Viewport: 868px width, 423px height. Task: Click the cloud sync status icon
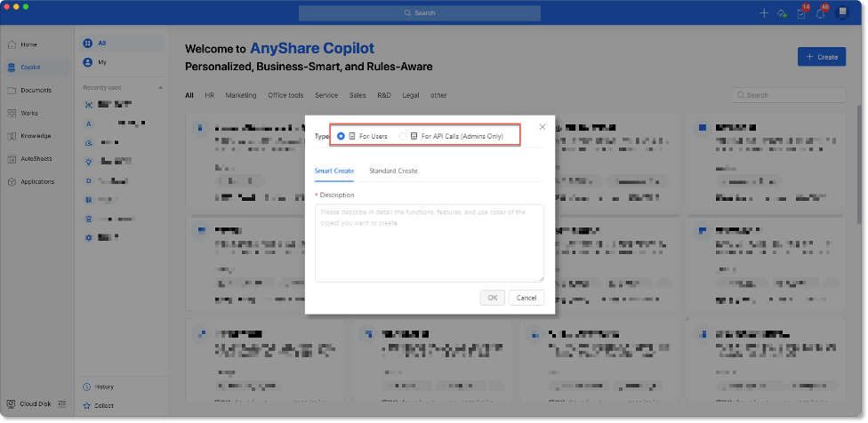point(782,13)
